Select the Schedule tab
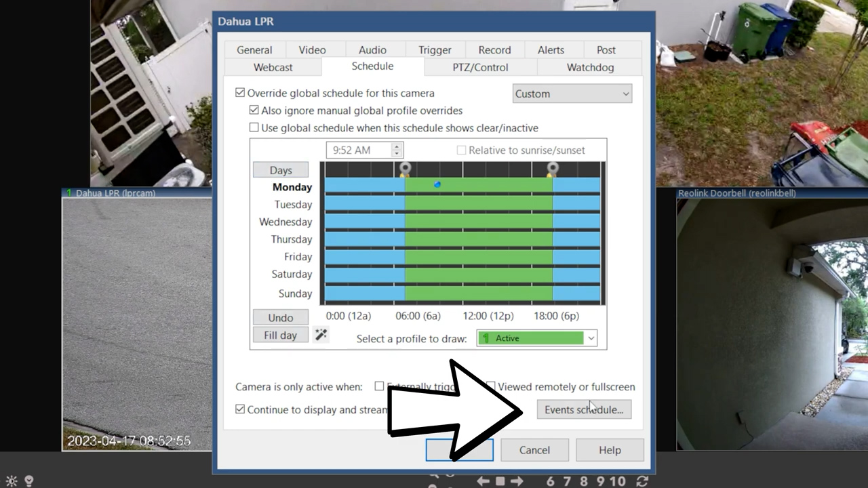The width and height of the screenshot is (868, 488). pyautogui.click(x=372, y=66)
